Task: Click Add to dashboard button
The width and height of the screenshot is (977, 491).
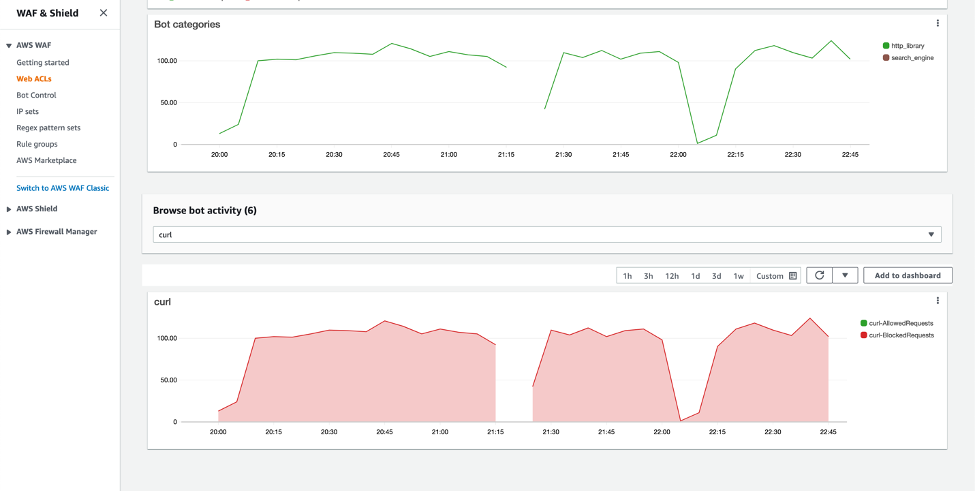Action: tap(908, 275)
